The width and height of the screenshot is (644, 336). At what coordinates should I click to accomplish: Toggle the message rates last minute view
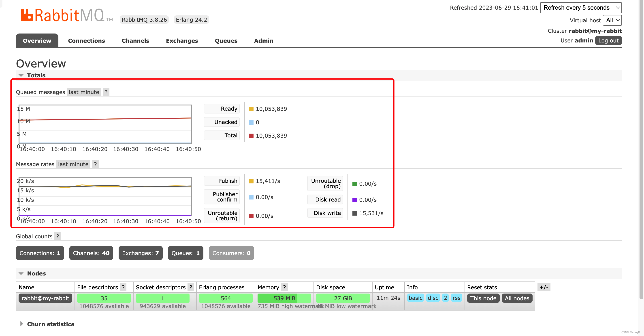73,164
